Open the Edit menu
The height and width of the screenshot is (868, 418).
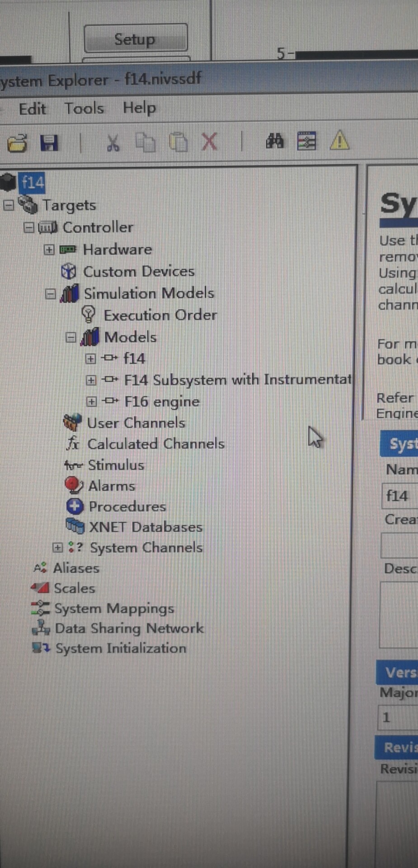[32, 109]
